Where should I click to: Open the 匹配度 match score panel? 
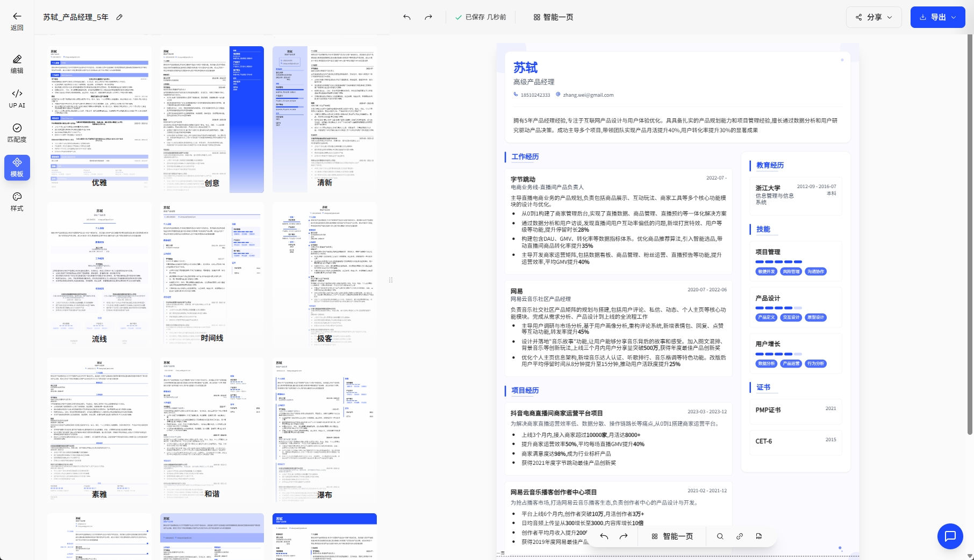click(17, 133)
